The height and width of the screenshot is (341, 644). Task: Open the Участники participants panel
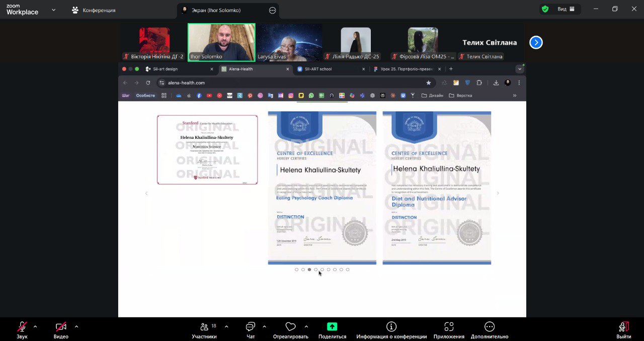click(204, 327)
